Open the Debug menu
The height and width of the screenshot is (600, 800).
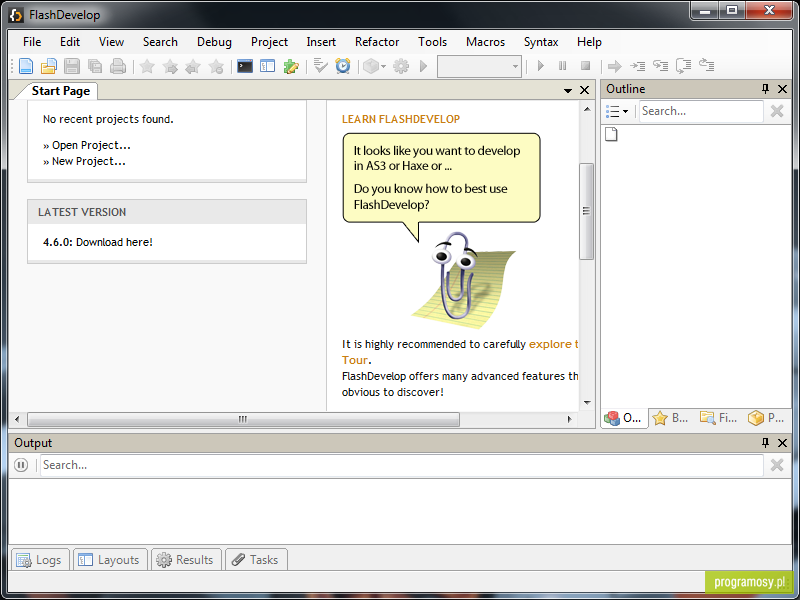click(214, 42)
